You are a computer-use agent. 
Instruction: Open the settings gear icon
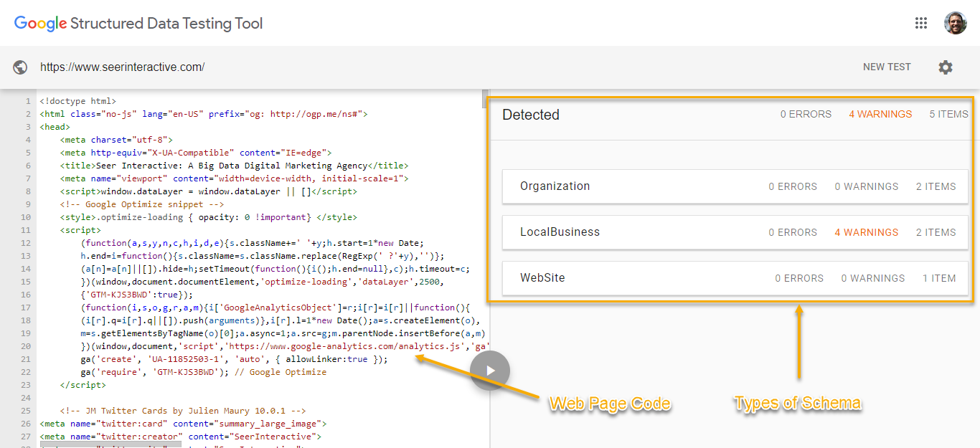pos(946,67)
